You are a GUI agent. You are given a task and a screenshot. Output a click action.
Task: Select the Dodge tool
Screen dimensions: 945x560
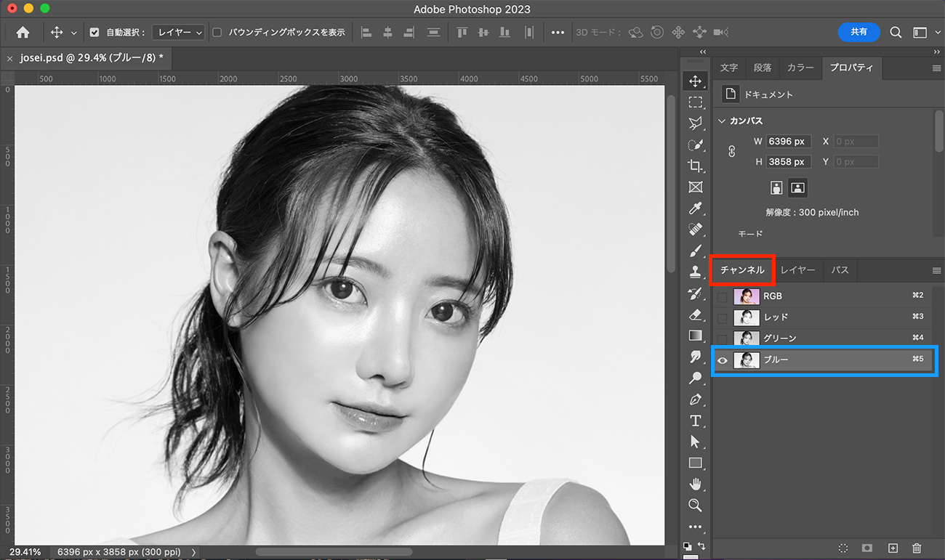tap(696, 378)
